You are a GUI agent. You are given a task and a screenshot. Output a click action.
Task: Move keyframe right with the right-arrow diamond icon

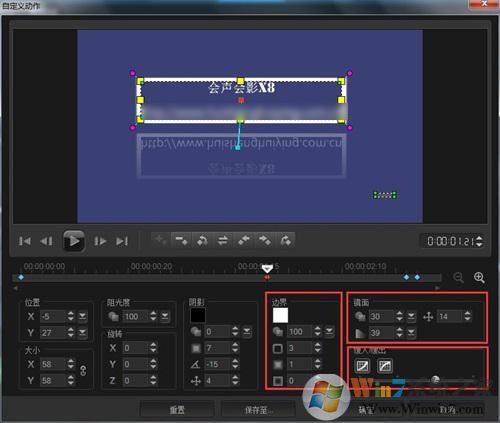(265, 240)
